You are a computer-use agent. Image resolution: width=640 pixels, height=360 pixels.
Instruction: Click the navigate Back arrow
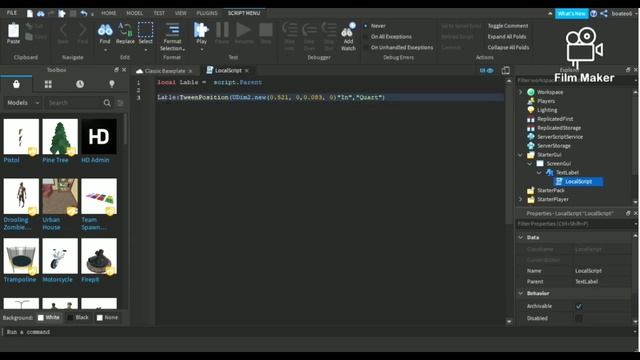tap(63, 30)
